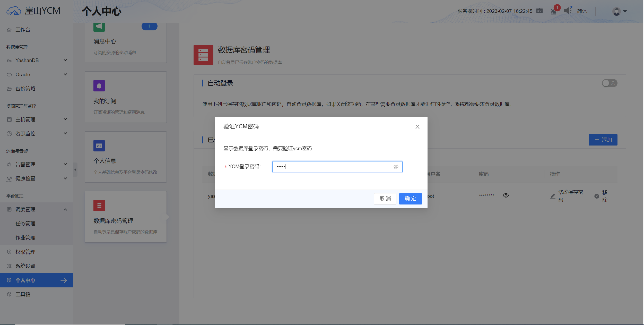Image resolution: width=644 pixels, height=325 pixels.
Task: Click the 崖山YCM cloud logo
Action: pos(13,10)
